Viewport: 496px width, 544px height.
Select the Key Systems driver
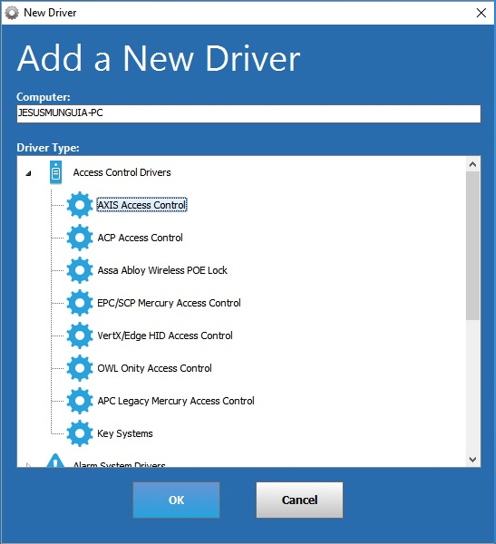[125, 433]
